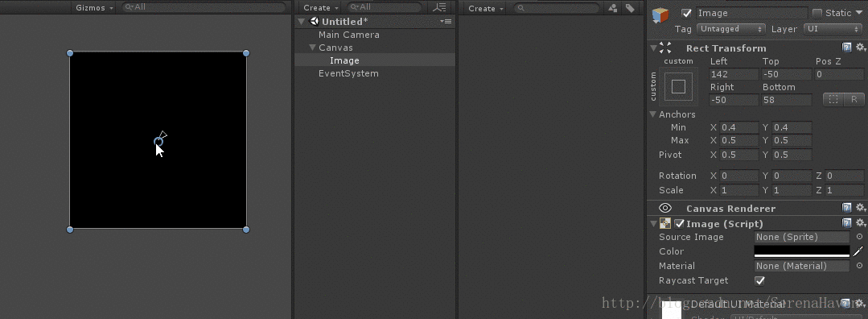Pick color with the eyedropper icon
This screenshot has height=319, width=868.
click(858, 251)
